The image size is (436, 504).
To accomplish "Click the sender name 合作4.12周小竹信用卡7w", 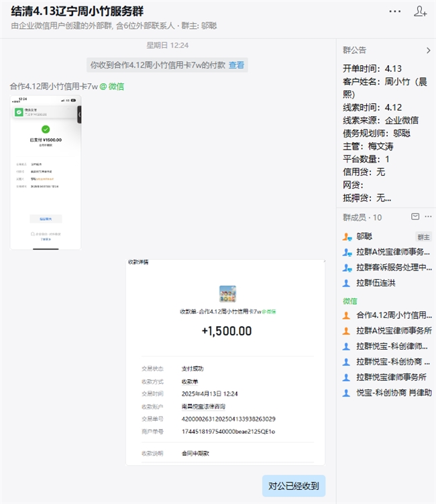I will (x=54, y=86).
